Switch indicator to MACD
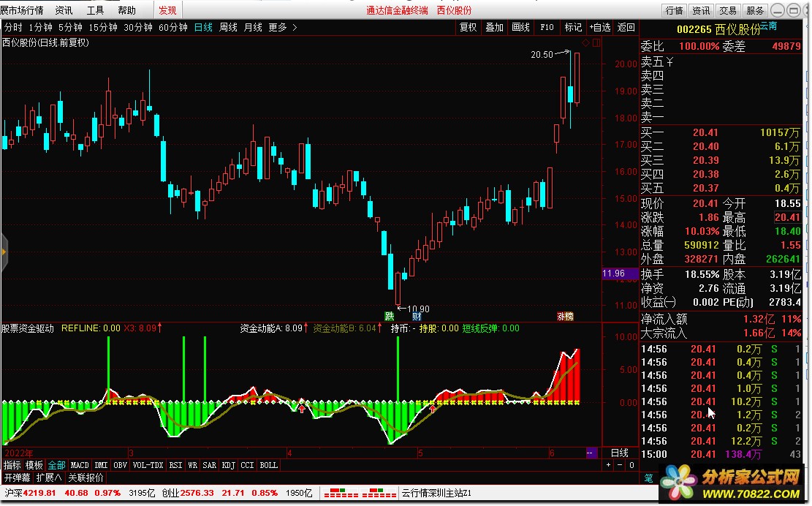 click(x=79, y=465)
